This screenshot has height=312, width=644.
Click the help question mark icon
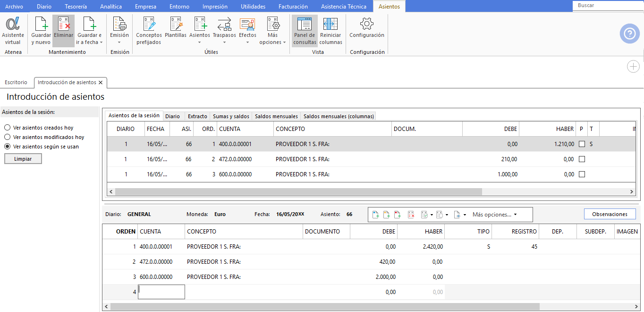(x=630, y=34)
